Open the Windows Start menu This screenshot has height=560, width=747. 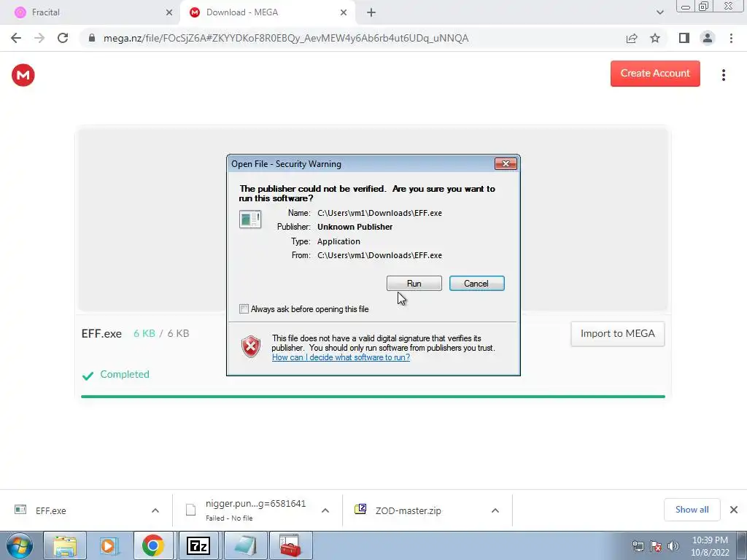(20, 545)
